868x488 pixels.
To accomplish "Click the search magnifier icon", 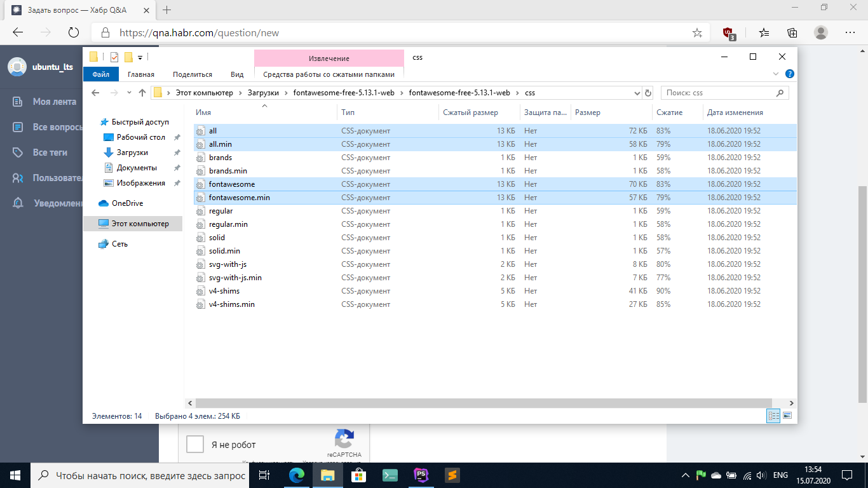I will [x=780, y=93].
